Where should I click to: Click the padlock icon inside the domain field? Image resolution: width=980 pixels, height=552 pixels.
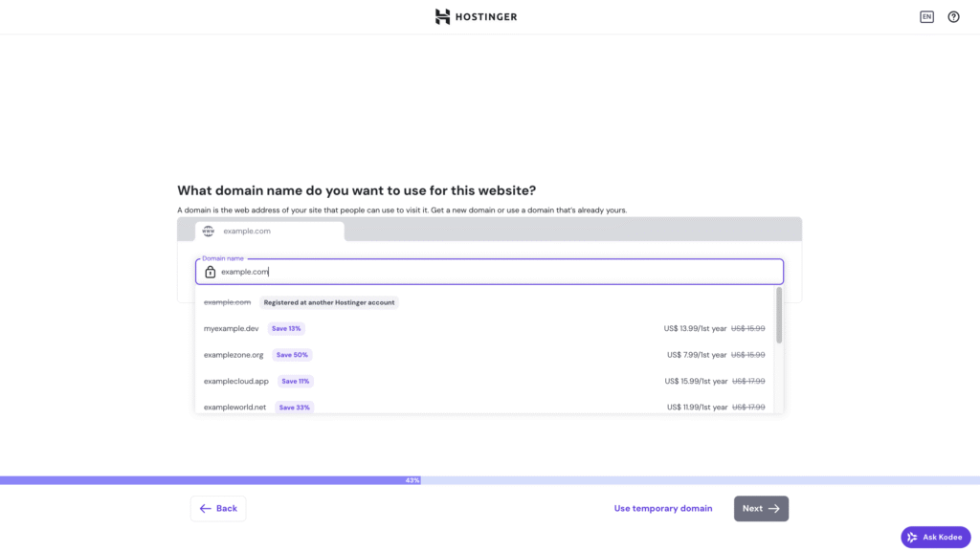pyautogui.click(x=210, y=272)
